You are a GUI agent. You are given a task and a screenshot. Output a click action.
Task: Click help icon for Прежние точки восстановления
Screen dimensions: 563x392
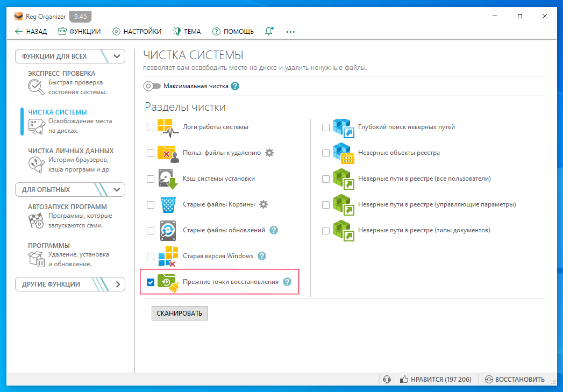[287, 282]
